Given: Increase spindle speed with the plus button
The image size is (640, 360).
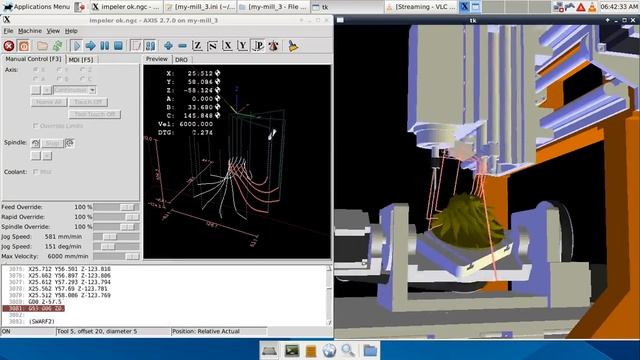Looking at the screenshot, I should tap(47, 156).
